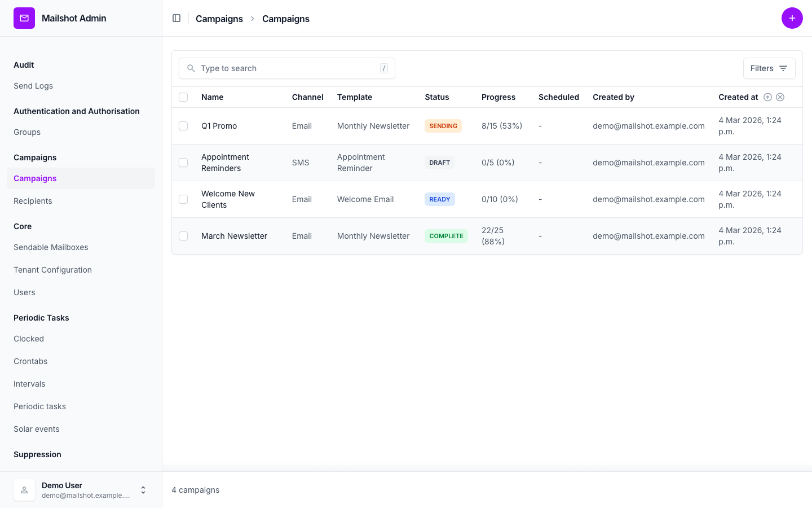Image resolution: width=812 pixels, height=508 pixels.
Task: Click the 0/5 (0%) progress value
Action: pyautogui.click(x=498, y=163)
